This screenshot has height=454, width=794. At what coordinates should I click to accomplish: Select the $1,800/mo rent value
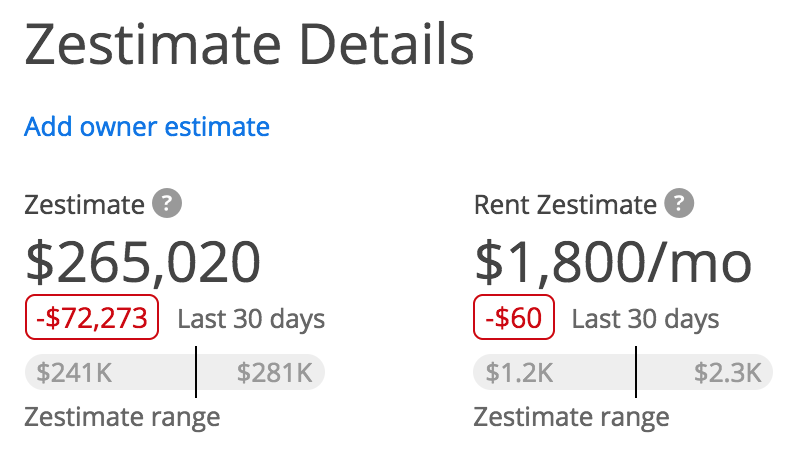(613, 262)
